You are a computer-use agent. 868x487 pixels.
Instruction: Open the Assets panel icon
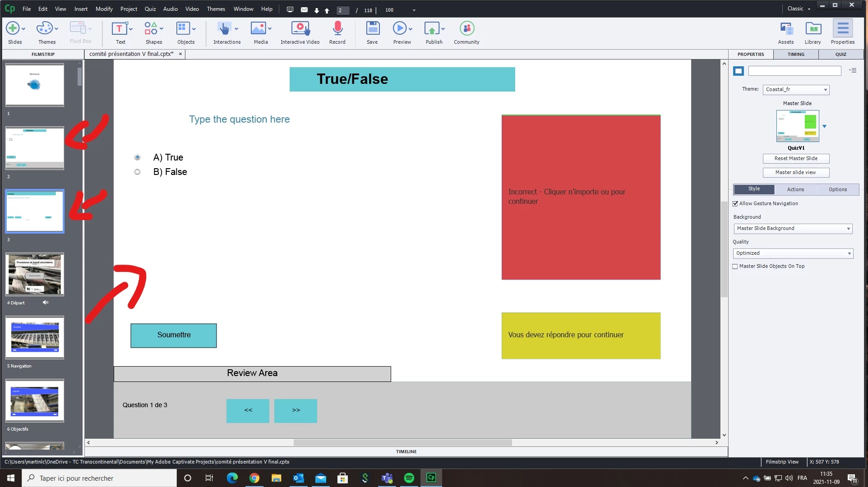coord(786,29)
